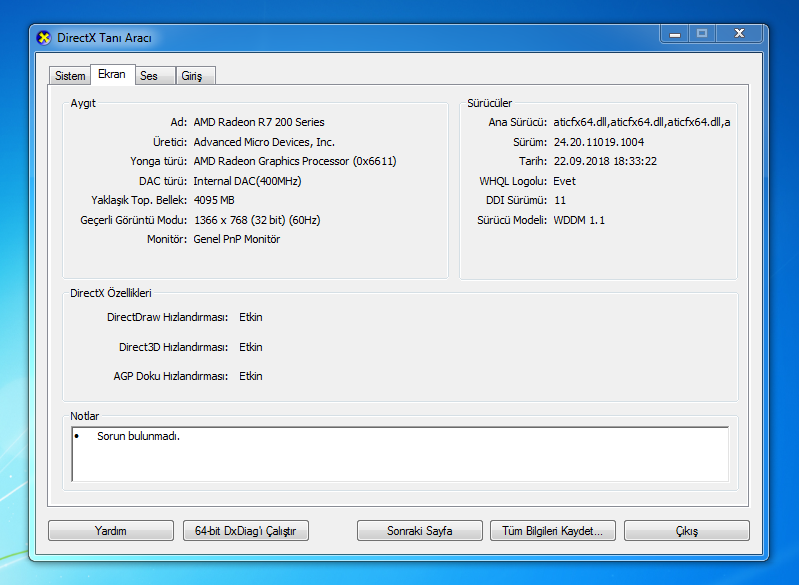Maximize the DirectX Tanı Aracı window
The image size is (799, 585).
[702, 34]
